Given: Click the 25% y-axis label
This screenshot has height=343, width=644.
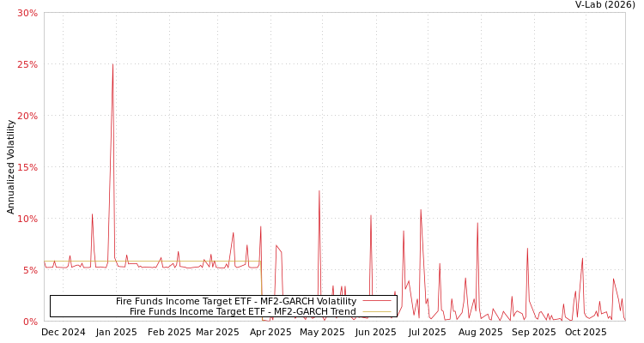Looking at the screenshot, I should click(x=27, y=65).
